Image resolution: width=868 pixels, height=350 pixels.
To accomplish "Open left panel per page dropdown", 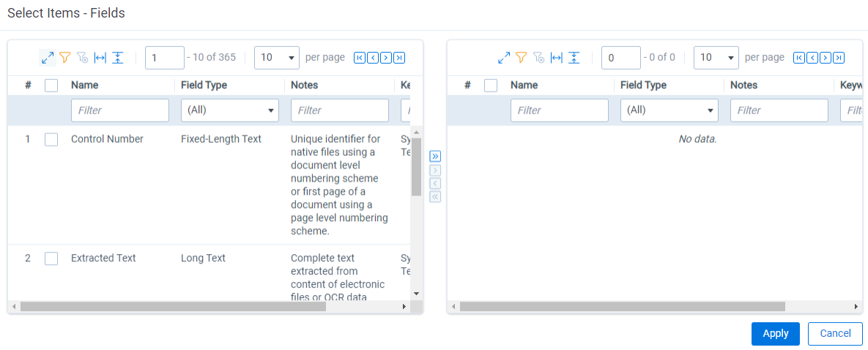I will [277, 58].
